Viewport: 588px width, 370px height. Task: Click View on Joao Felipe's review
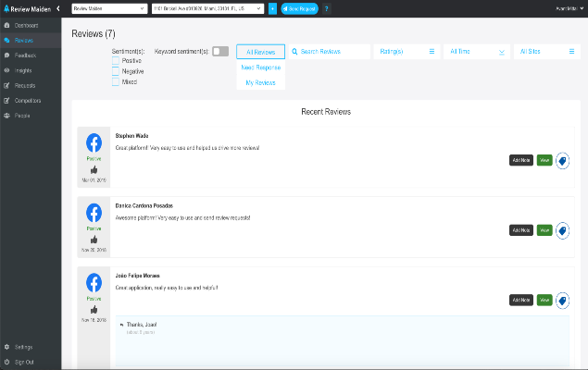pyautogui.click(x=544, y=300)
